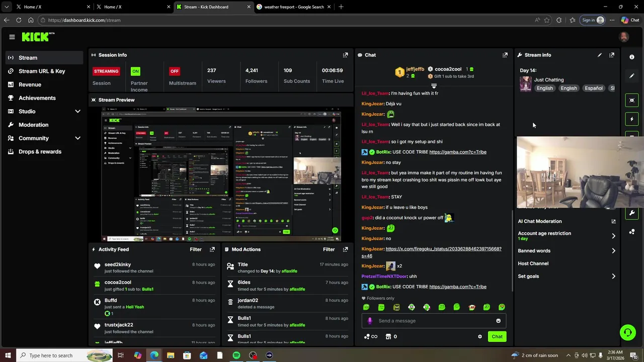
Task: Click the red STREAMING session status badge
Action: tap(106, 71)
